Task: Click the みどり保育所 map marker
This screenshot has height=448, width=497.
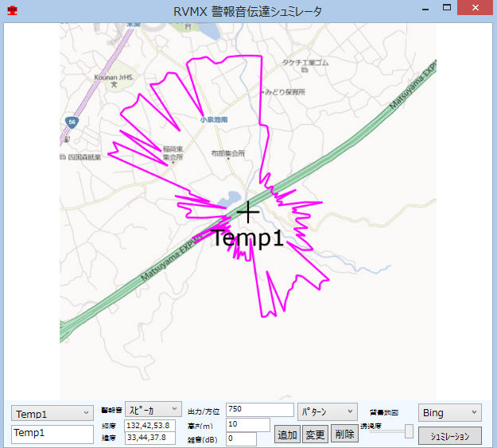Action: point(263,93)
